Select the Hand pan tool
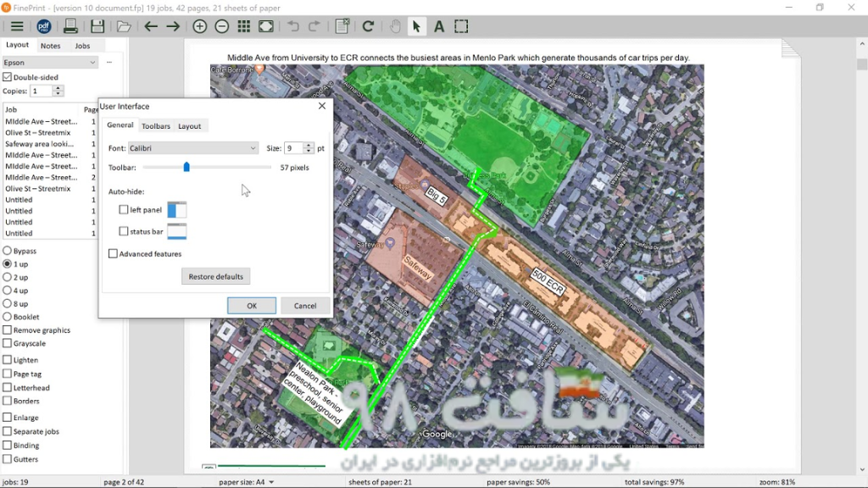Viewport: 868px width, 488px height. [x=395, y=26]
